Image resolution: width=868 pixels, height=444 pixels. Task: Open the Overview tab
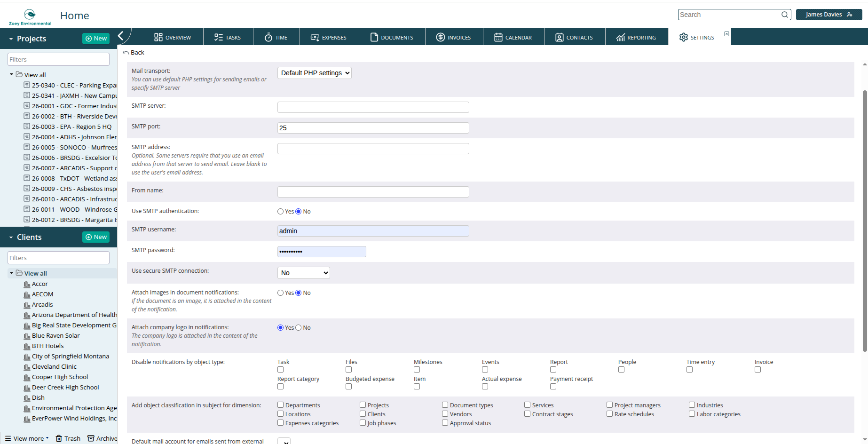point(173,37)
